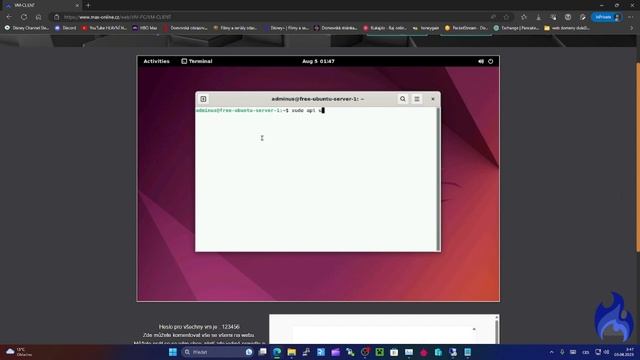The width and height of the screenshot is (640, 360).
Task: Expand the bookmarks bar overflow chevron
Action: (x=631, y=28)
